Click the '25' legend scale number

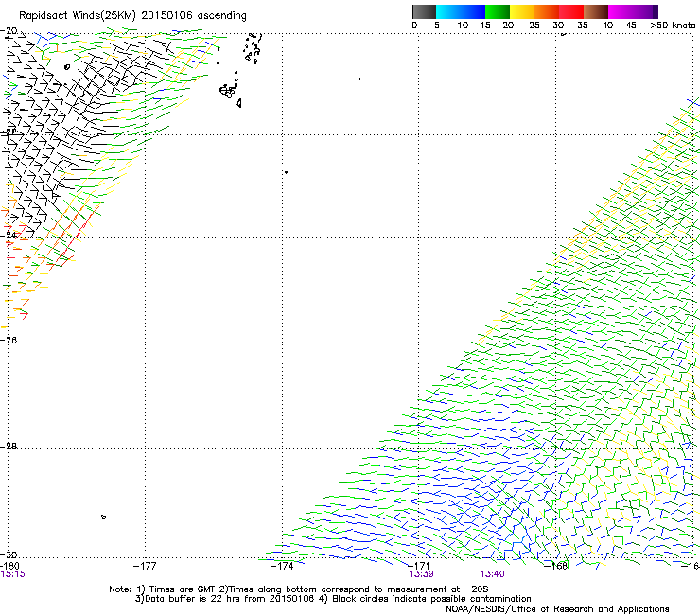tap(534, 26)
